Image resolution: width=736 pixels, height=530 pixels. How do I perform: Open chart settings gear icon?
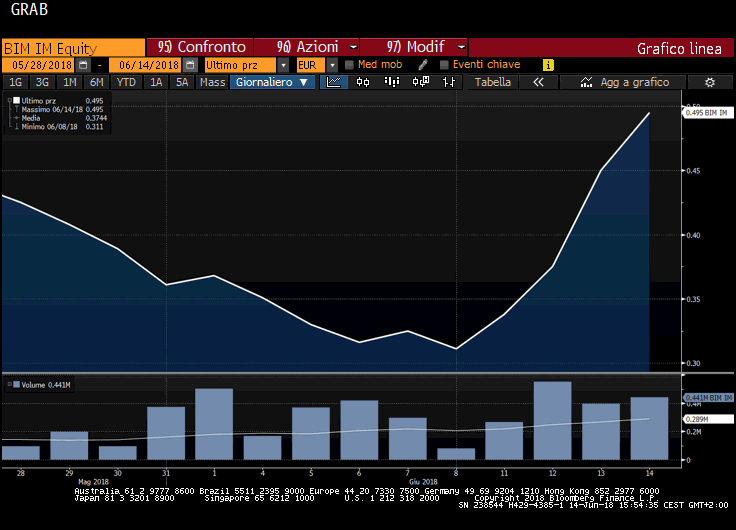coord(709,82)
